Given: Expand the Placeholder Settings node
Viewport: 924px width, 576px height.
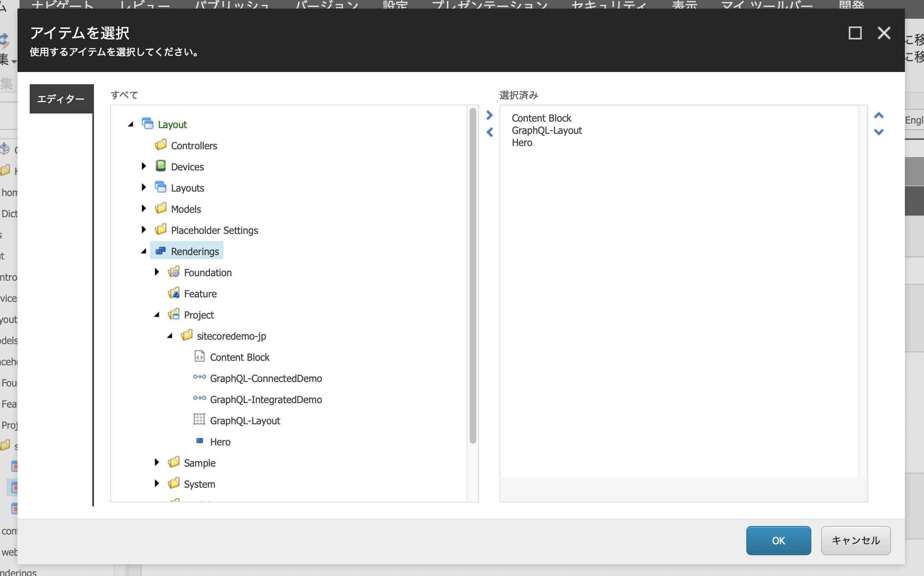Looking at the screenshot, I should pyautogui.click(x=144, y=229).
